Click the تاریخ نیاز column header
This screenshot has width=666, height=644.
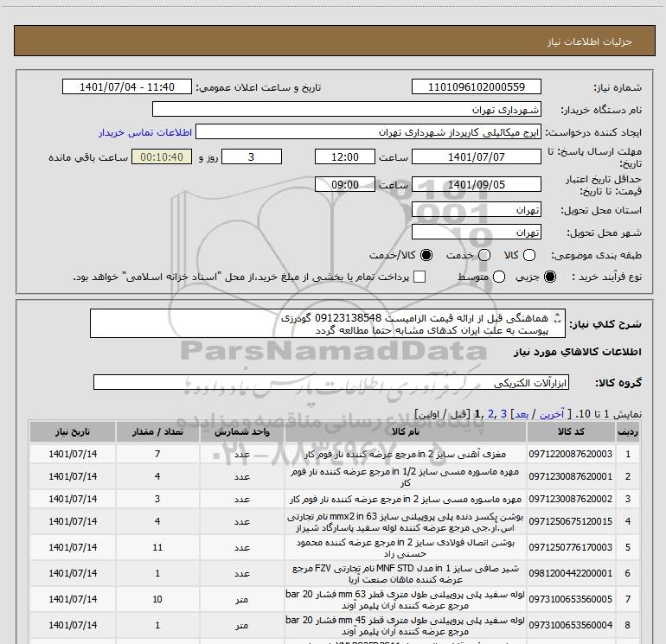coord(73,431)
